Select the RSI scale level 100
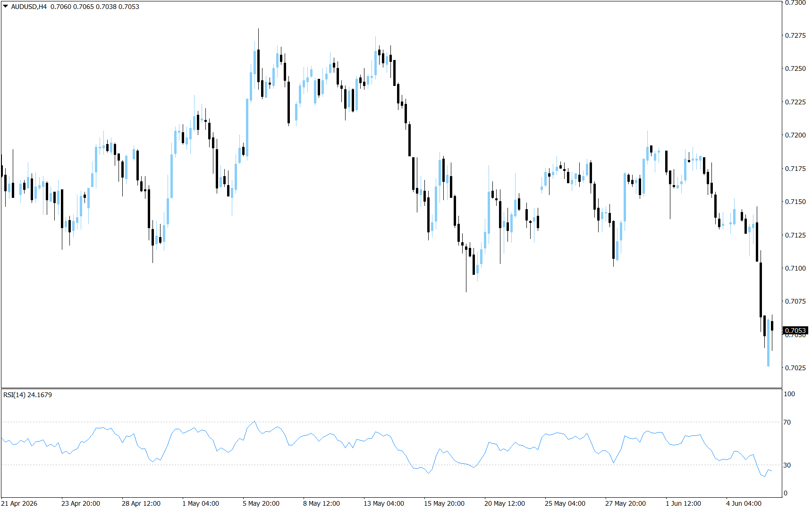Image resolution: width=812 pixels, height=510 pixels. tap(789, 394)
